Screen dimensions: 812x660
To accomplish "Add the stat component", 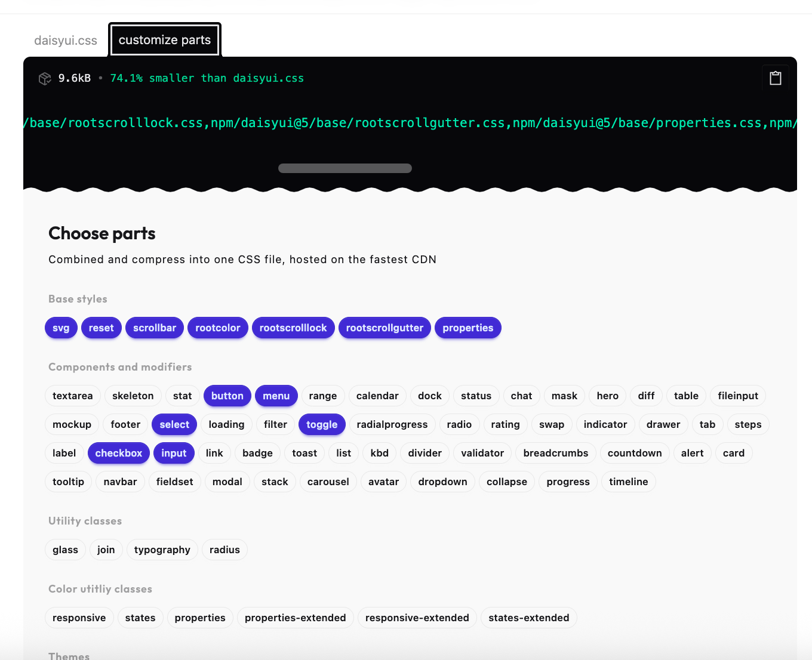I will 183,396.
